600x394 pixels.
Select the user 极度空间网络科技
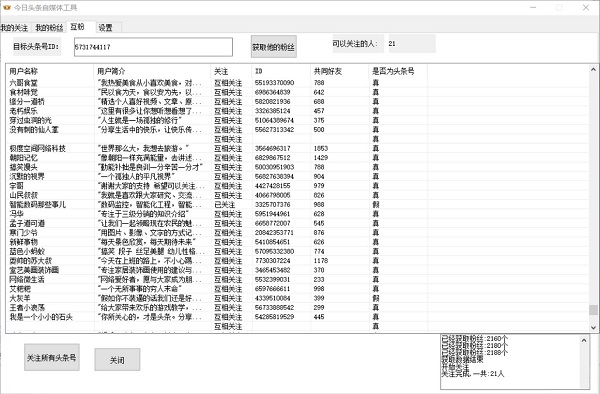pos(38,148)
